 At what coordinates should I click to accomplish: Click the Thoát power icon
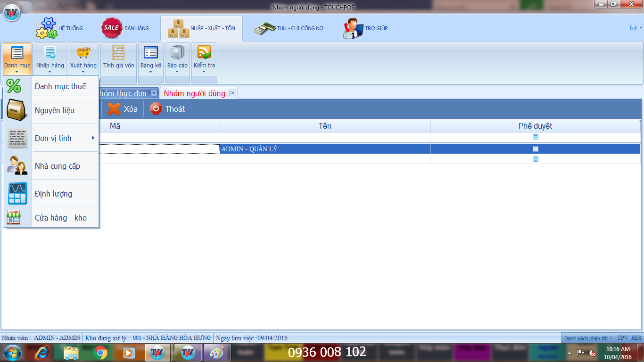point(156,109)
